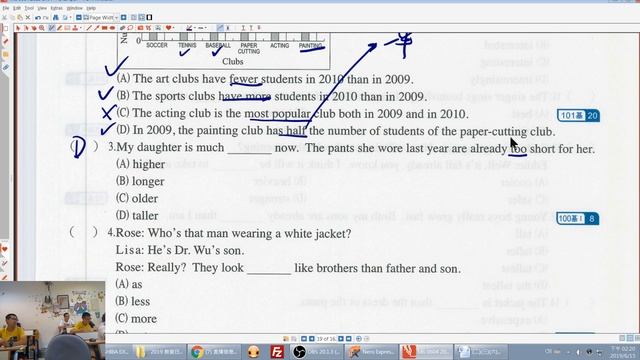Click the webcam video thumbnail
The image size is (640, 360).
click(x=52, y=320)
